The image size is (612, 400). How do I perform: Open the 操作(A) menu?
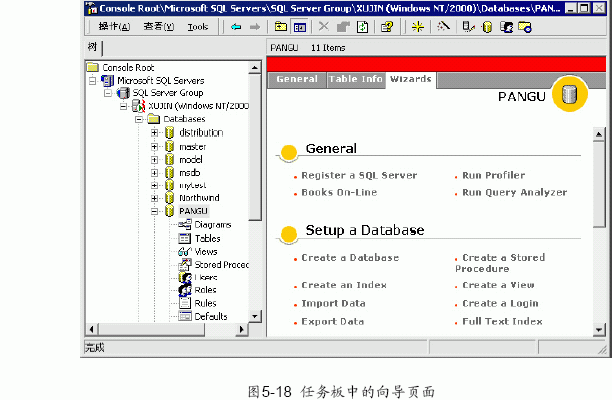click(114, 27)
